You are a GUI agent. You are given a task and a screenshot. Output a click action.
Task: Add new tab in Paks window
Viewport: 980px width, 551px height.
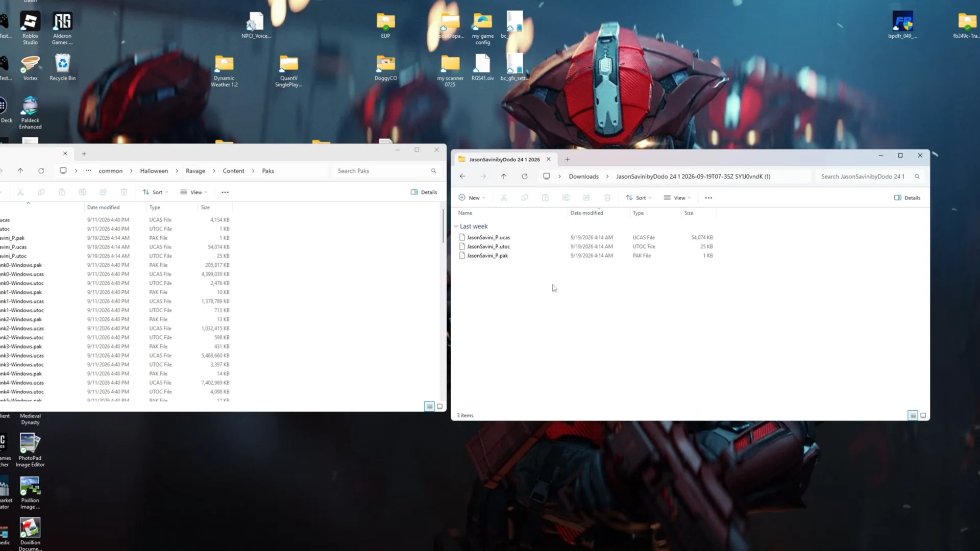click(x=84, y=154)
